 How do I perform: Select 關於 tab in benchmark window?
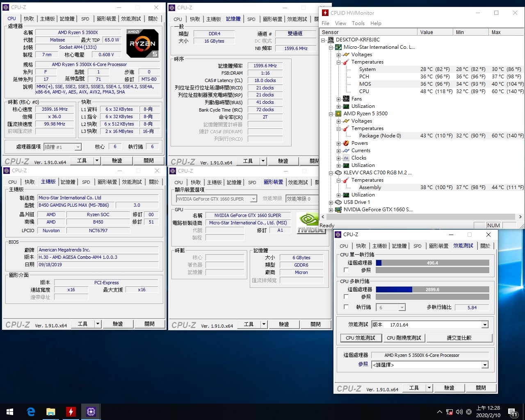pyautogui.click(x=485, y=246)
